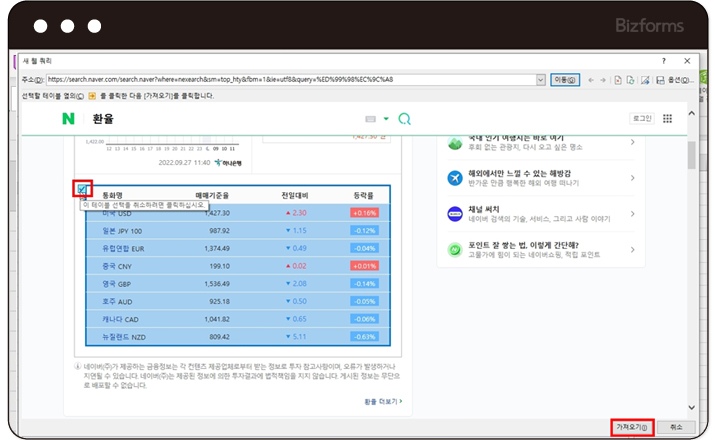Click the keyboard input icon in search bar
Viewport: 715px width, 440px height.
(371, 119)
